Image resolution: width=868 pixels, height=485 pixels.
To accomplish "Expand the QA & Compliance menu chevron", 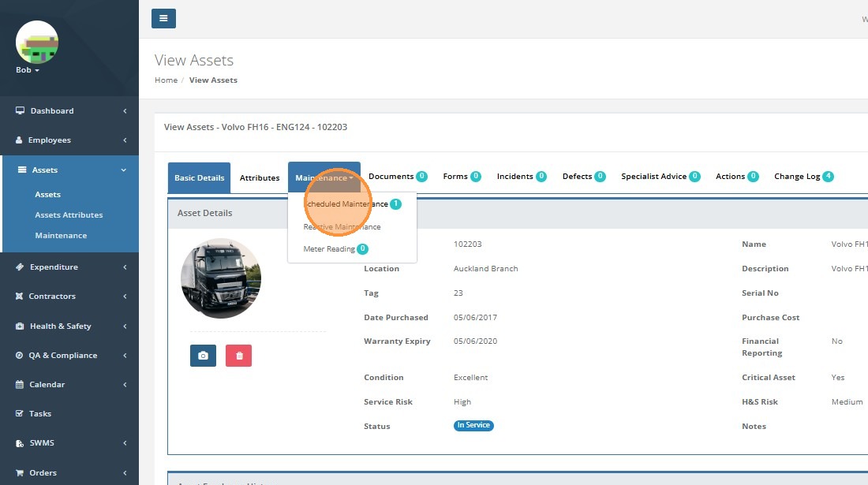I will tap(125, 356).
